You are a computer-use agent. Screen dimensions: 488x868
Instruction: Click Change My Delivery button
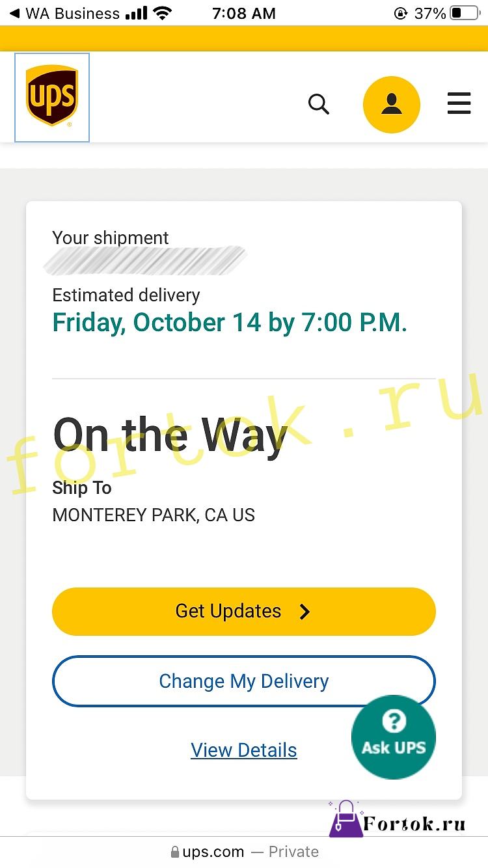click(244, 681)
